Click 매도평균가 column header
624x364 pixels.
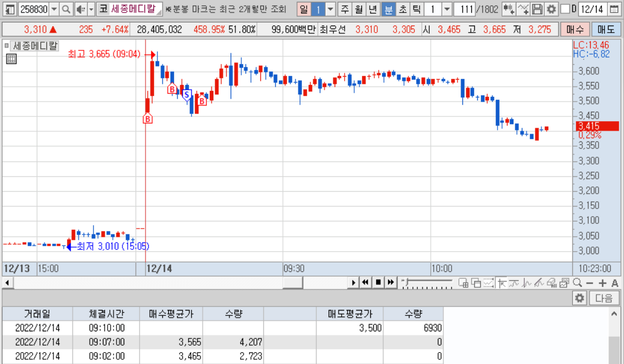(x=350, y=314)
